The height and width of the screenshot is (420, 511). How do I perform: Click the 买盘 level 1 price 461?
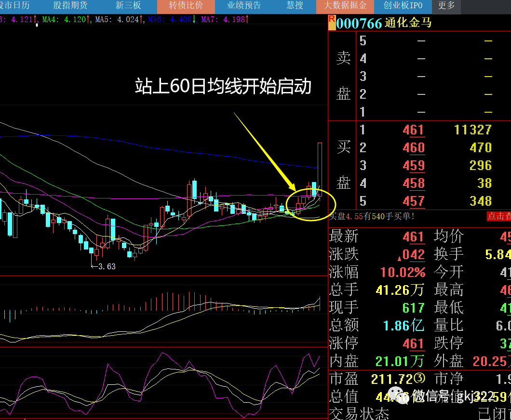413,130
